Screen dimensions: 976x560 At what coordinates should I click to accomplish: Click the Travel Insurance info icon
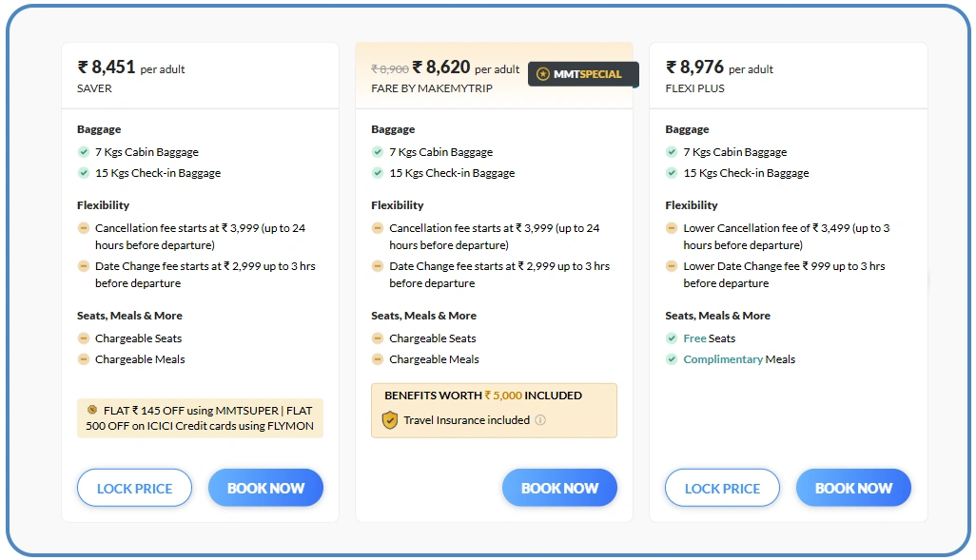tap(540, 420)
